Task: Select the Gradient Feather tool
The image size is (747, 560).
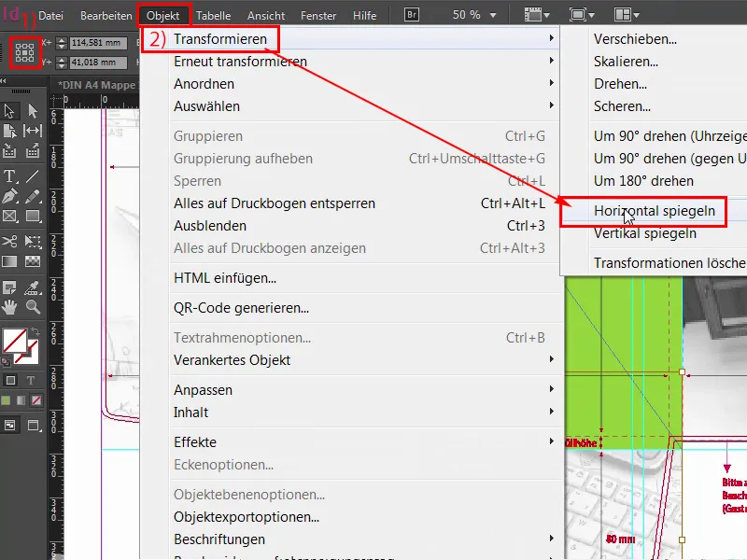Action: pyautogui.click(x=33, y=261)
